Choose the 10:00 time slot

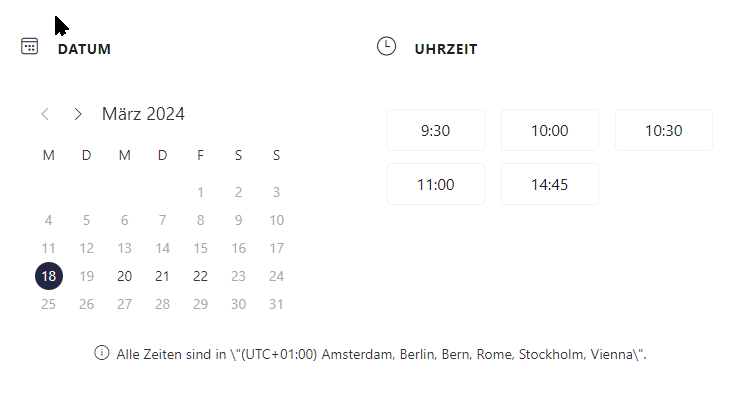549,130
